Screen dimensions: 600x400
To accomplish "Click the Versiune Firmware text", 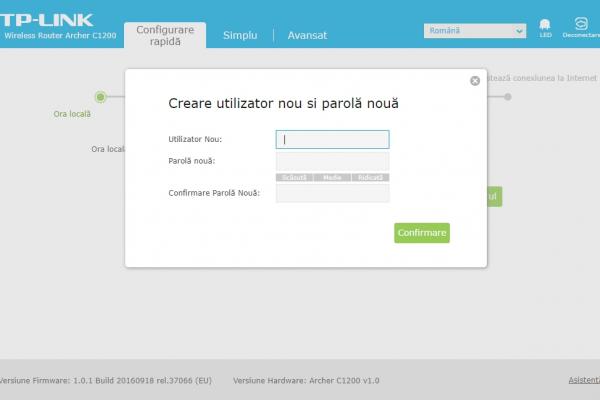I will click(106, 380).
